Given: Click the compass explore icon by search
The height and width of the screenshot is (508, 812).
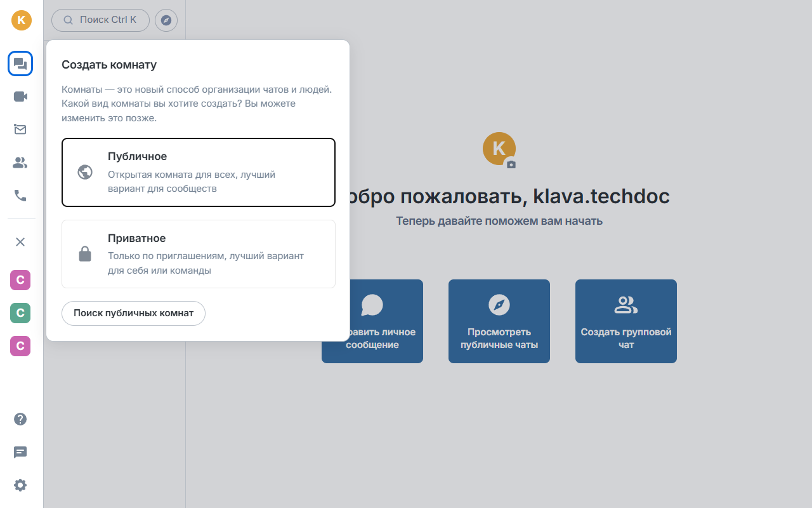Looking at the screenshot, I should pos(166,20).
